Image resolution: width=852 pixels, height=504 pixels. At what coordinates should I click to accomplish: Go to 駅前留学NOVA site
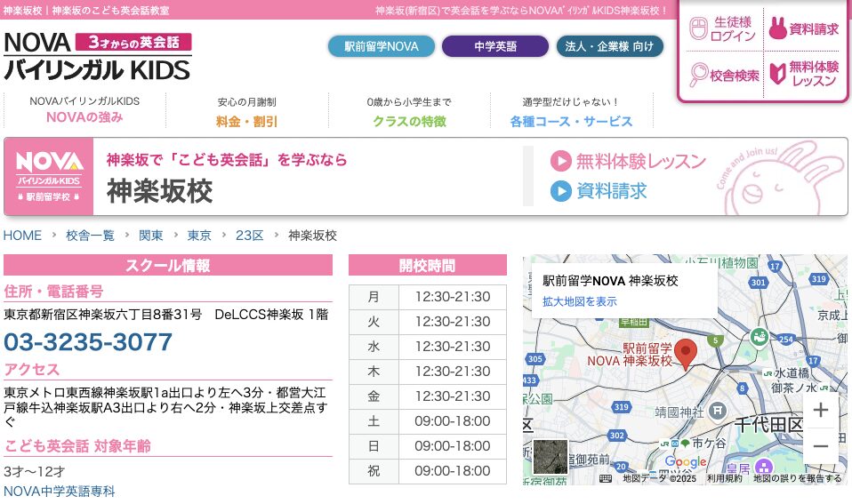pyautogui.click(x=382, y=47)
